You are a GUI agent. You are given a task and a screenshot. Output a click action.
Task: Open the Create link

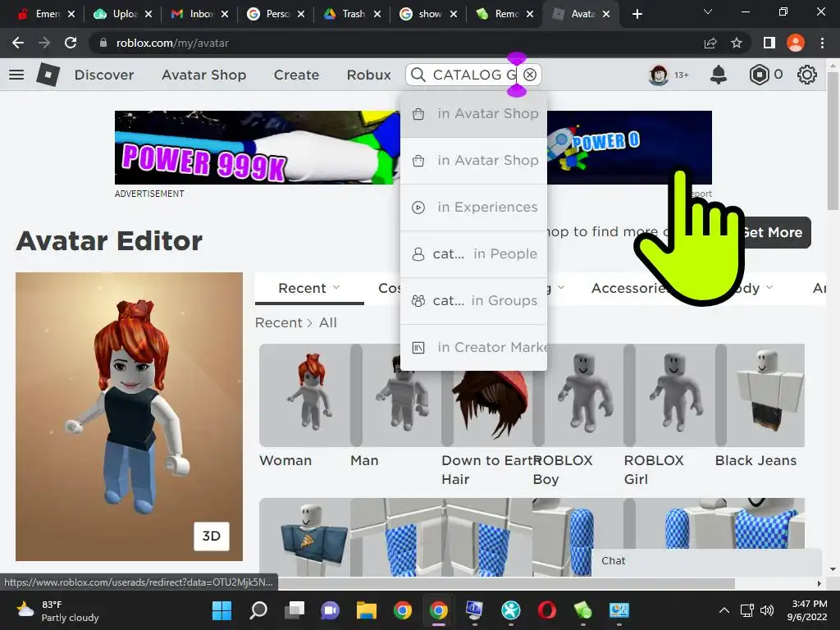coord(296,75)
